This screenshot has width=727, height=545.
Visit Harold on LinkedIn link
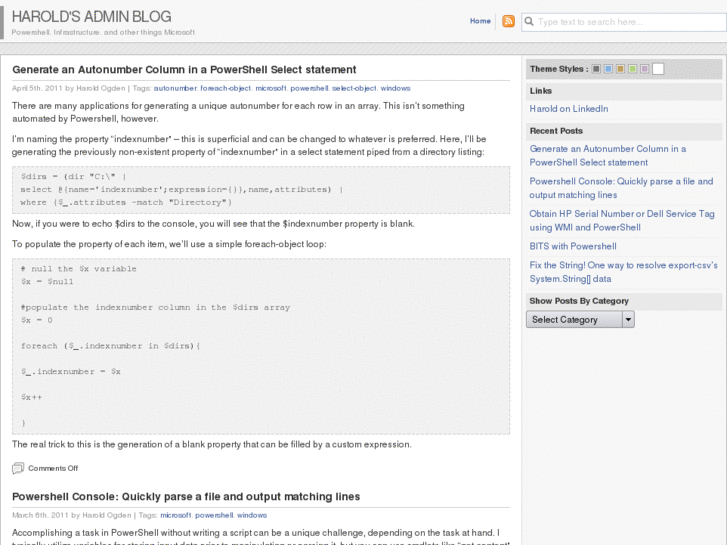[x=569, y=109]
